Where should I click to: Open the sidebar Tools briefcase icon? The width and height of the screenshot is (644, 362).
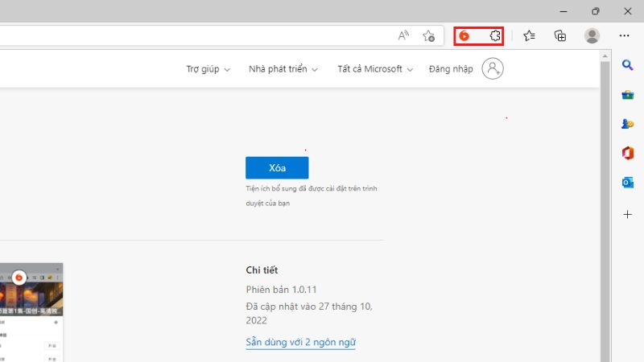point(627,95)
